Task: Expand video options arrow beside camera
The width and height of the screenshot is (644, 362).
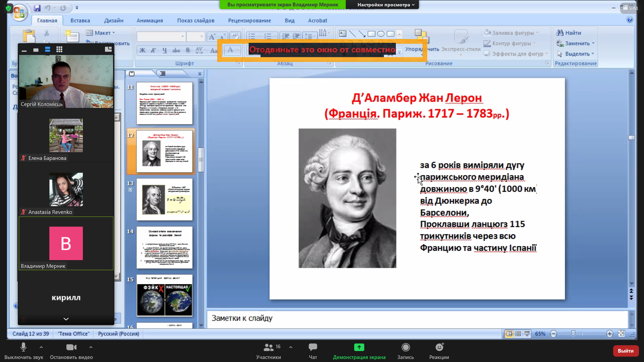Action: [91, 347]
